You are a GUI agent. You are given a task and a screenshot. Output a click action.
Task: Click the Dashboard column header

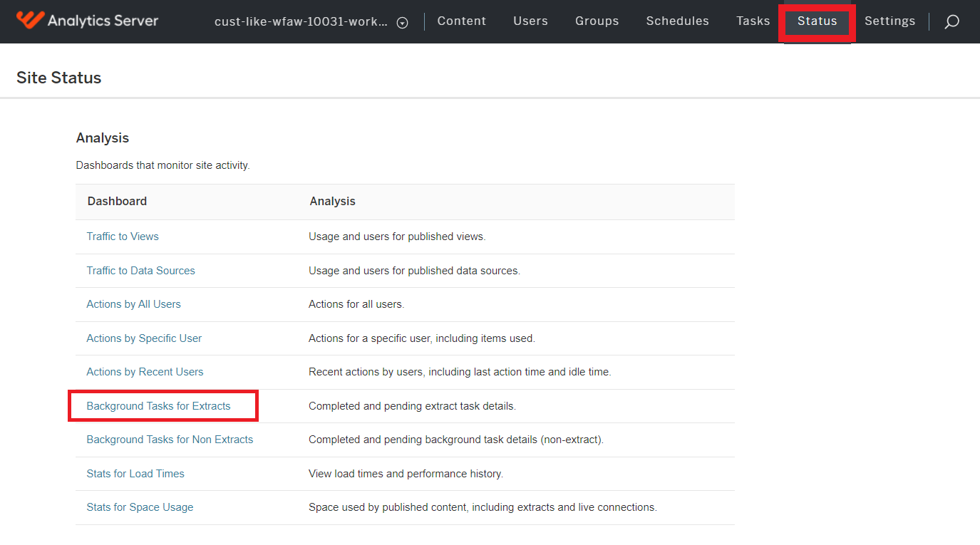[x=117, y=202]
